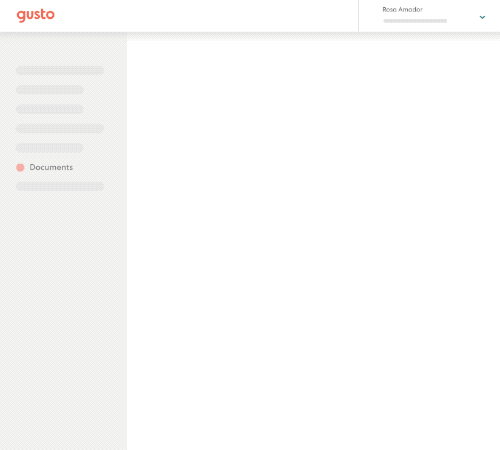Image resolution: width=500 pixels, height=450 pixels.
Task: Click the gray placeholder bar under Rosa Amador
Action: [x=415, y=21]
